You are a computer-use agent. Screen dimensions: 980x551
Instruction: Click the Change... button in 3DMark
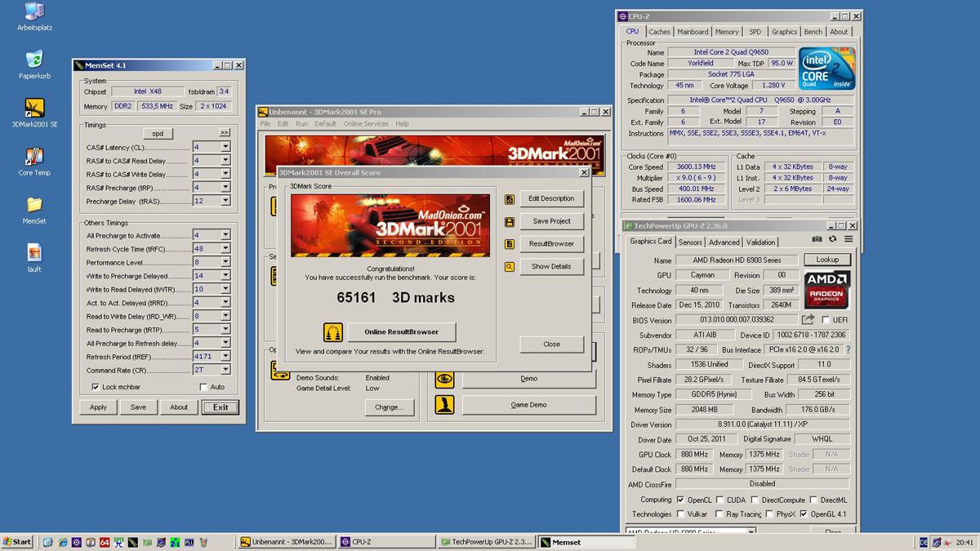click(x=389, y=407)
